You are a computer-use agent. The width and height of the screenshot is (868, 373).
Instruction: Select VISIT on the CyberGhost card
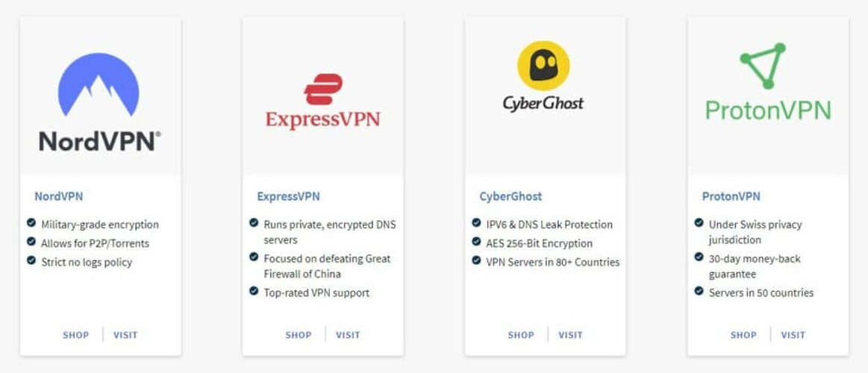tap(570, 335)
